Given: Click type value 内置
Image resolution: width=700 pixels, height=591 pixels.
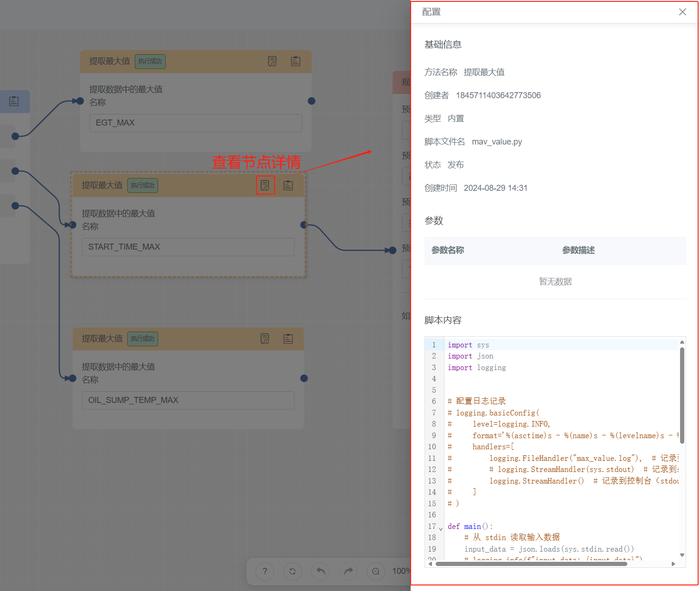Looking at the screenshot, I should tap(456, 119).
